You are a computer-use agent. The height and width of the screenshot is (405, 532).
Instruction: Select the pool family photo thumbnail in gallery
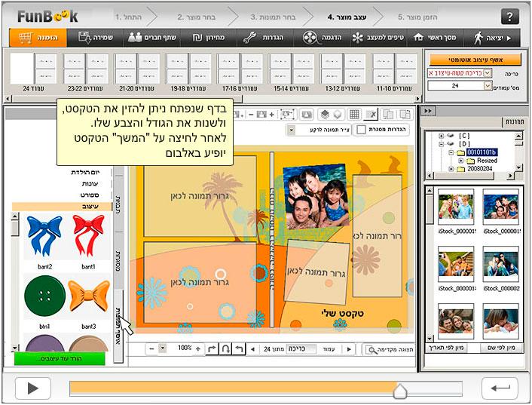tap(500, 207)
